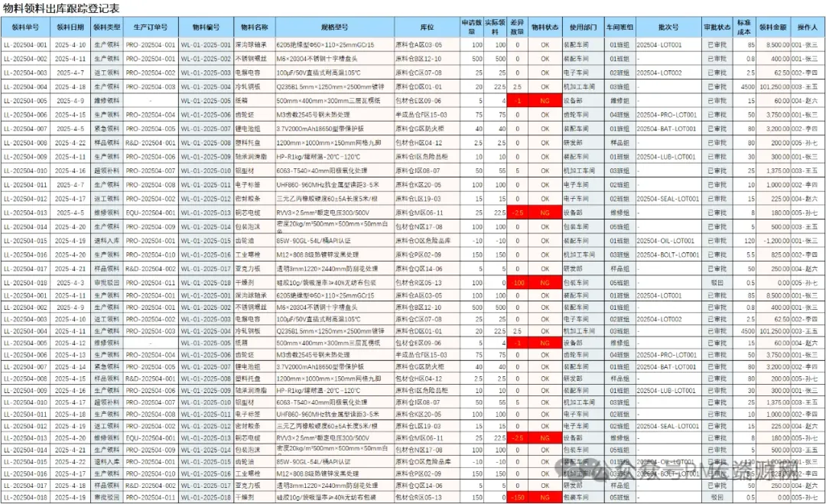Image resolution: width=826 pixels, height=504 pixels.
Task: Select the red -150 difference cell
Action: click(517, 497)
